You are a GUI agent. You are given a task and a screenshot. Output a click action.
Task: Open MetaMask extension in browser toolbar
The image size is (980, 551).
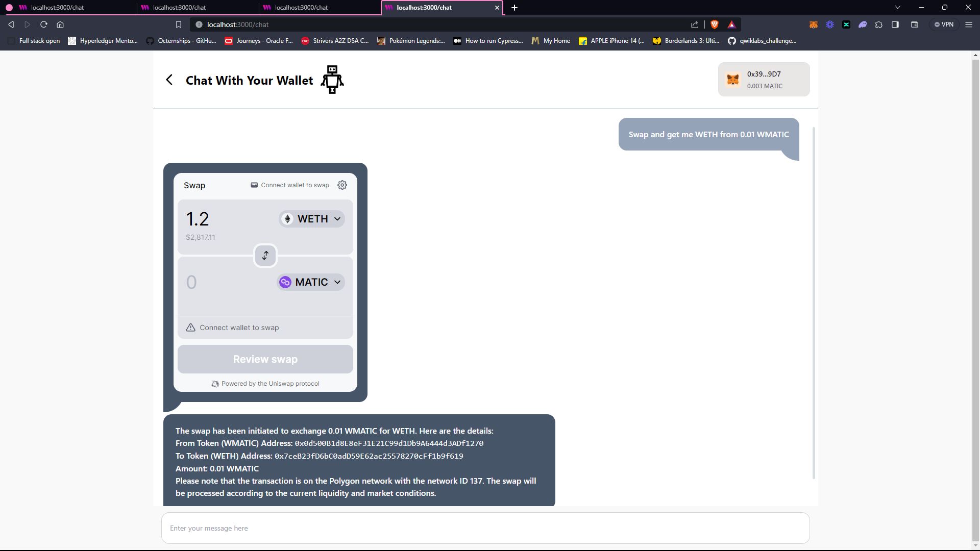tap(814, 24)
